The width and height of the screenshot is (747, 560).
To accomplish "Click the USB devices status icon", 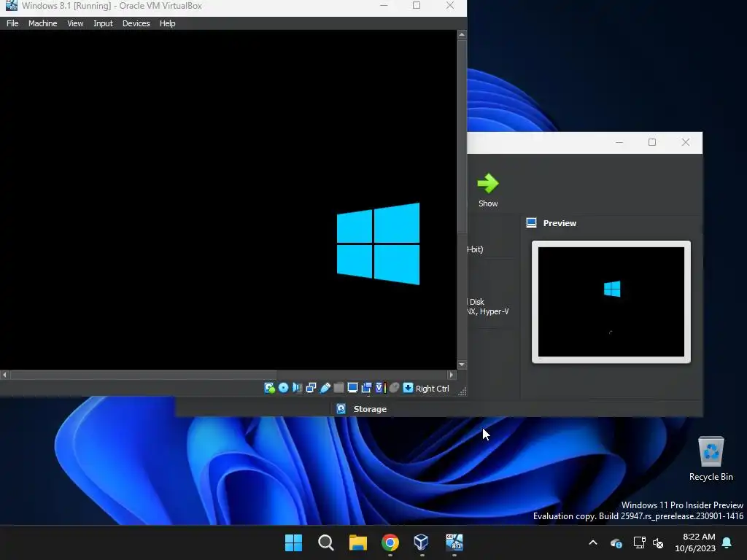I will [x=325, y=388].
